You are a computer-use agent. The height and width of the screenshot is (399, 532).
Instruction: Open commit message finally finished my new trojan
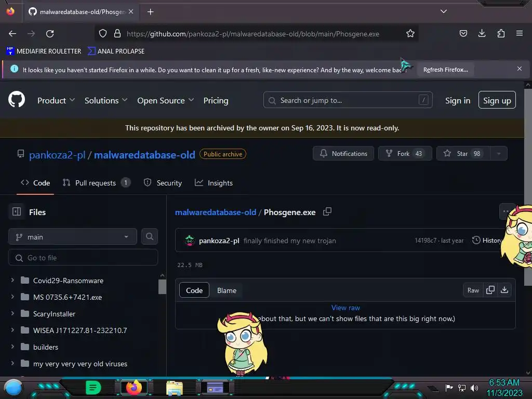(x=290, y=241)
